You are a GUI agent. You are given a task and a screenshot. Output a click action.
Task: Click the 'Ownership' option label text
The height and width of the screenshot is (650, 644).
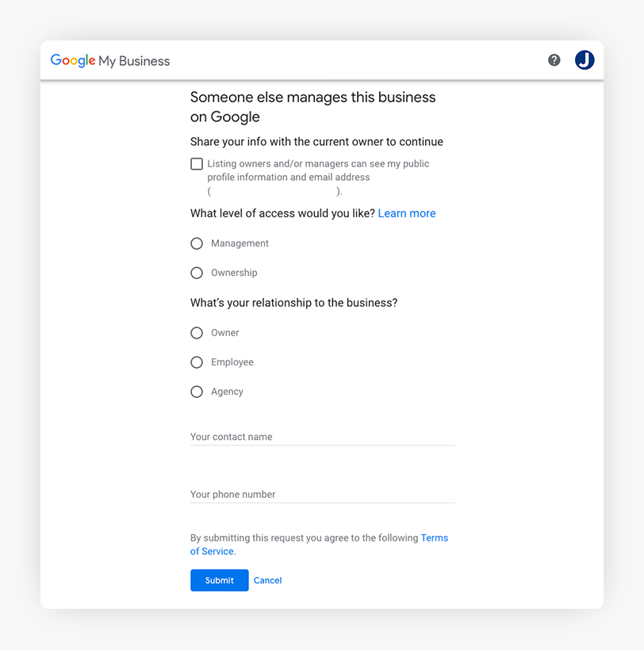click(x=234, y=273)
